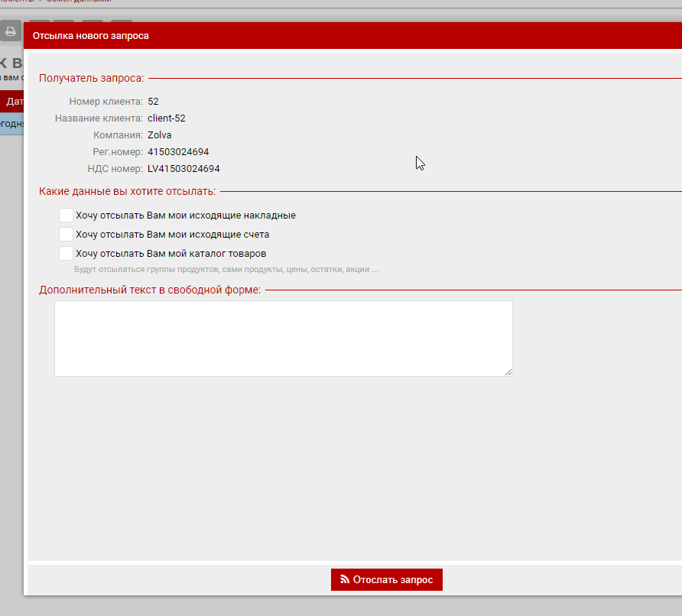
Task: Click the registration number 41503024694
Action: point(178,152)
